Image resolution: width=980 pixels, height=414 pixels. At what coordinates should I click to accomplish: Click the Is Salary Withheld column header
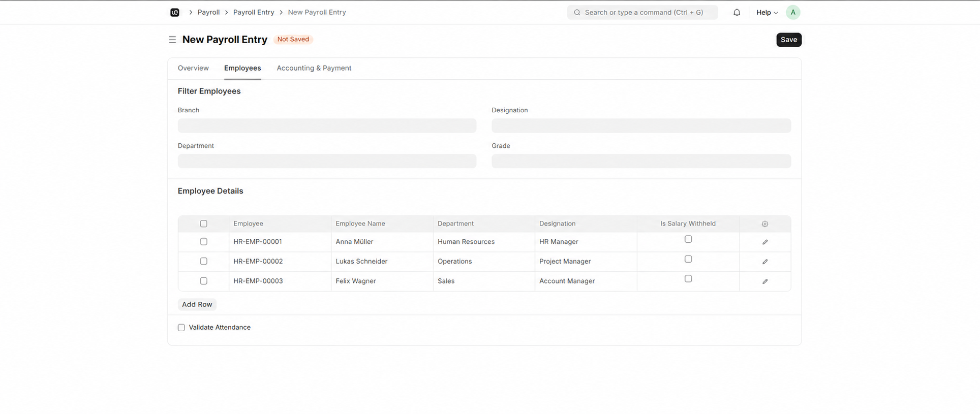click(x=688, y=224)
